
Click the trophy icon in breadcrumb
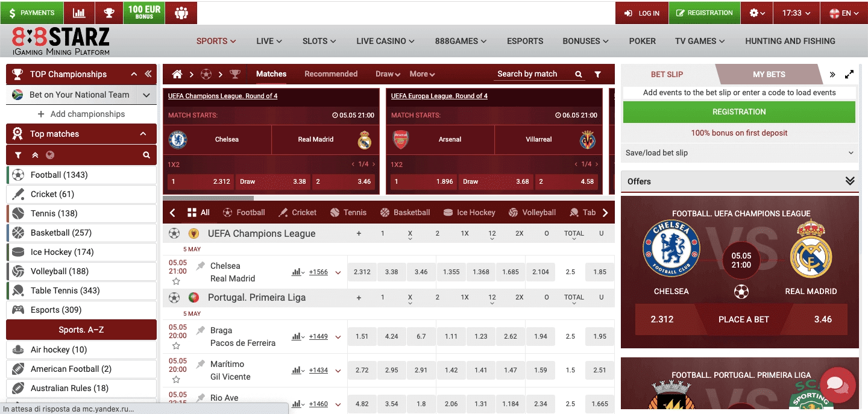(235, 74)
